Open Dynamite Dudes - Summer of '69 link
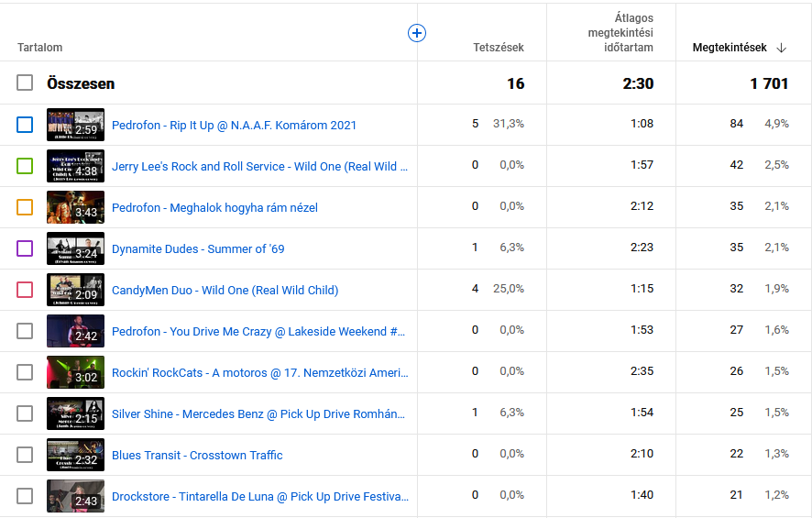The image size is (812, 518). click(x=197, y=248)
